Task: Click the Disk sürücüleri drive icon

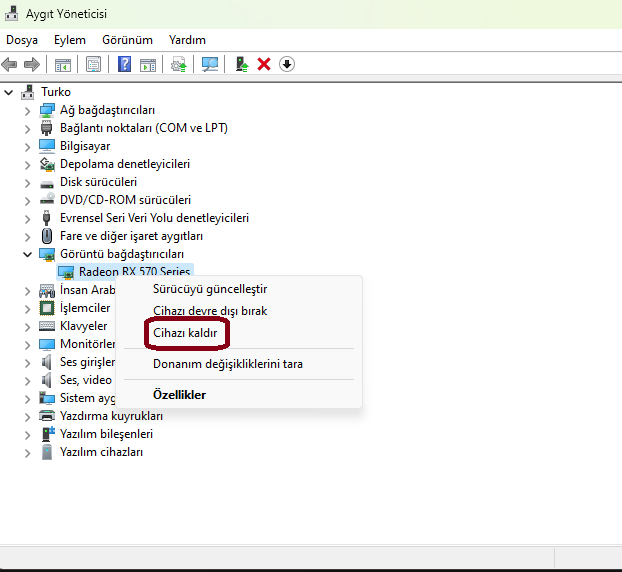Action: [x=47, y=184]
